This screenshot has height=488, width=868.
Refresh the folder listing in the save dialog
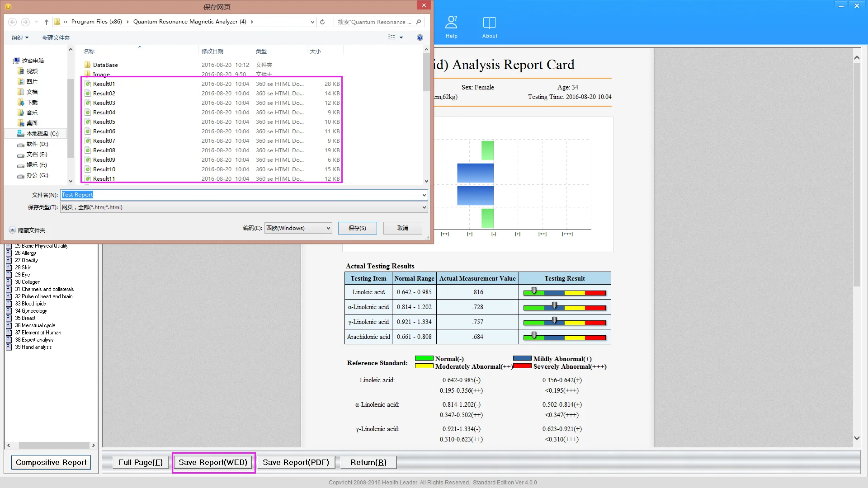point(322,22)
